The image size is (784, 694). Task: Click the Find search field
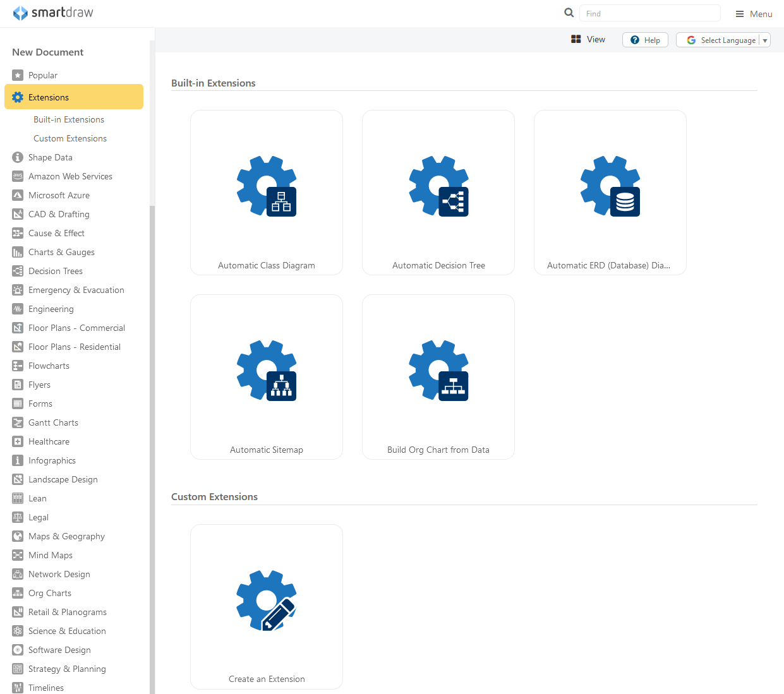tap(649, 13)
